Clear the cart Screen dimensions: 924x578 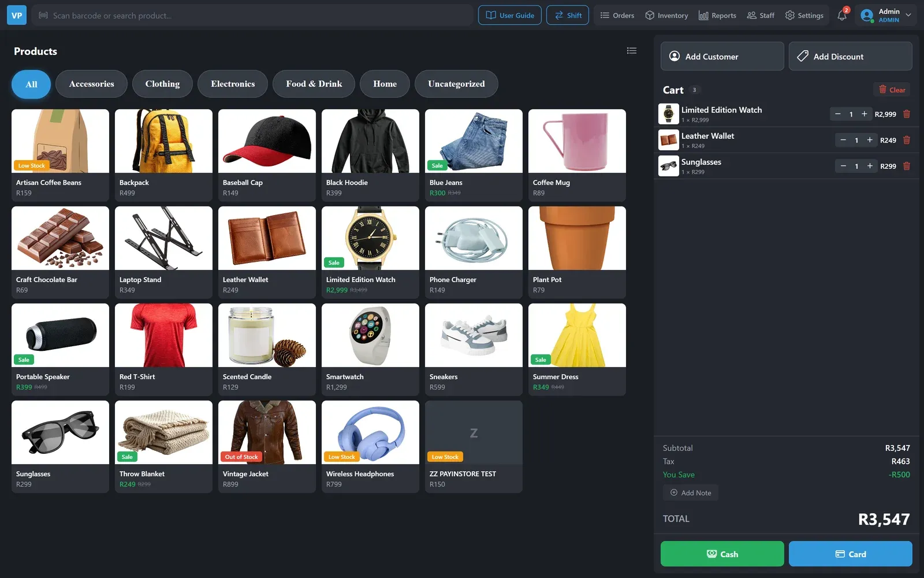pyautogui.click(x=892, y=90)
